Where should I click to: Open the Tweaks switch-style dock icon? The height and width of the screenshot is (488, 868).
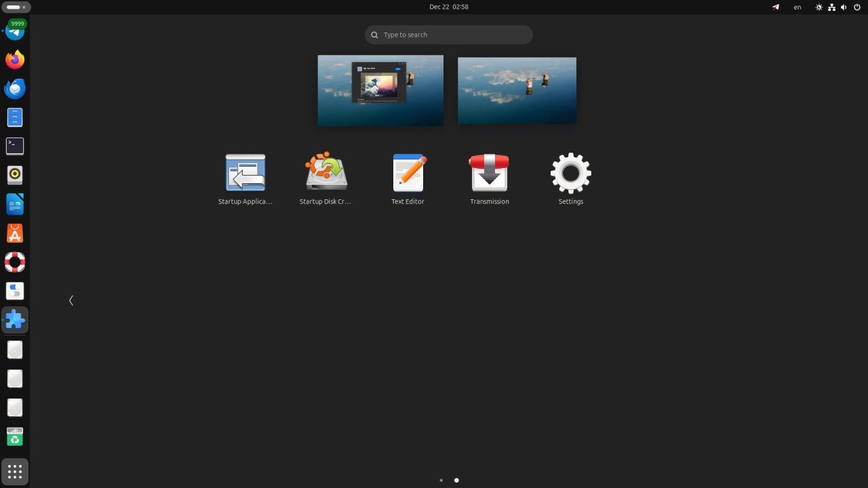click(15, 291)
